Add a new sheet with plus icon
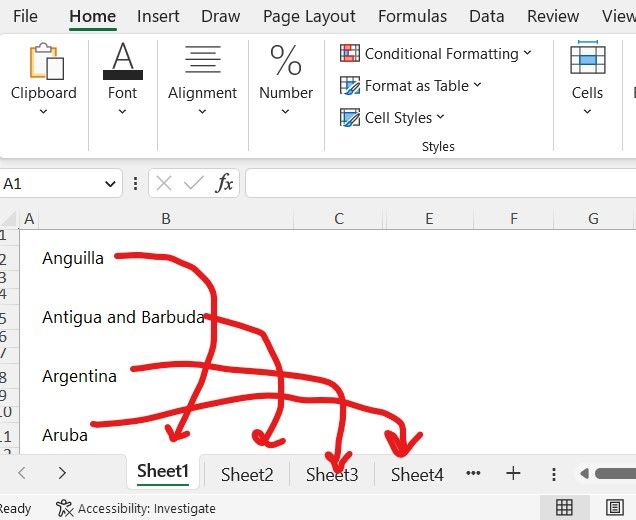The height and width of the screenshot is (520, 636). (513, 473)
